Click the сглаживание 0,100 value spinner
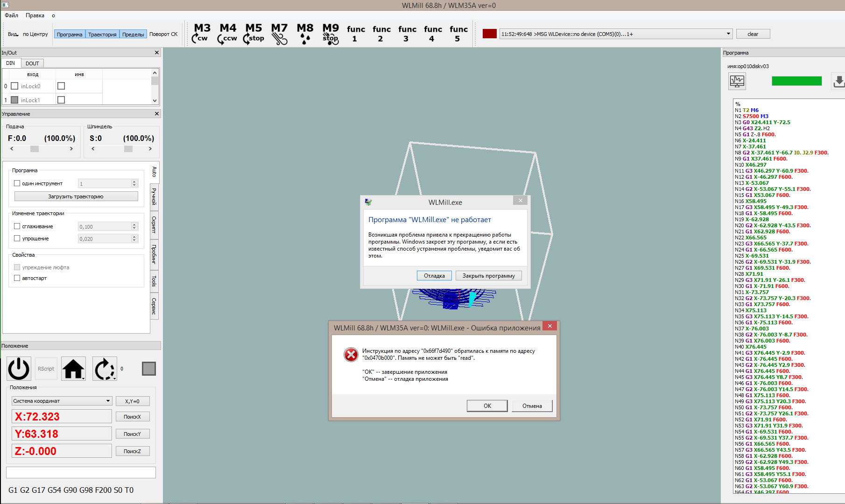The width and height of the screenshot is (845, 504). click(x=108, y=227)
